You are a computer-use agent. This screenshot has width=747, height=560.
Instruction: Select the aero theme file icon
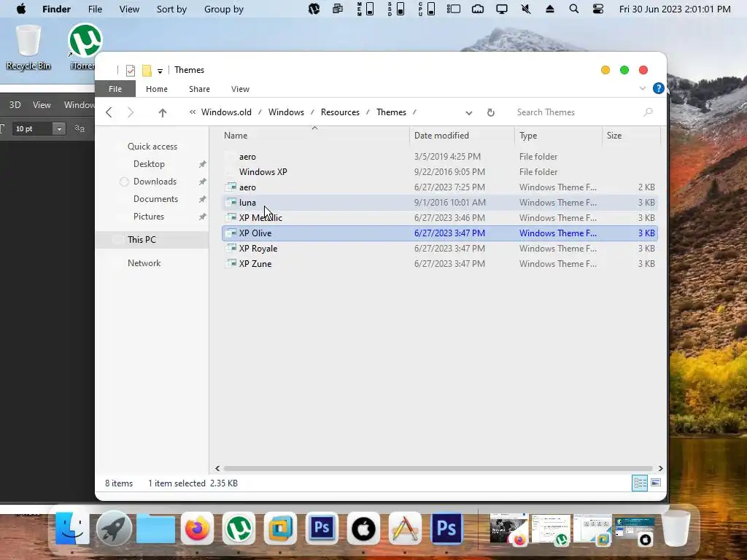tap(231, 187)
